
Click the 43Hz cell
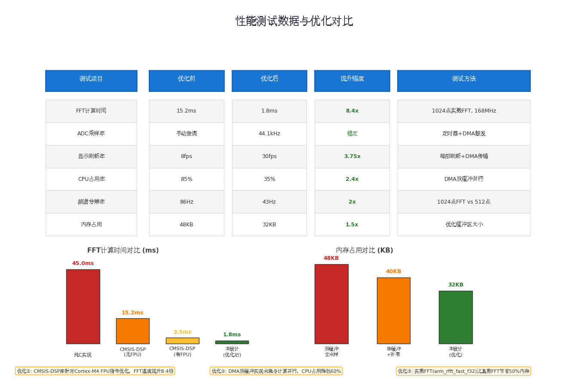[269, 202]
